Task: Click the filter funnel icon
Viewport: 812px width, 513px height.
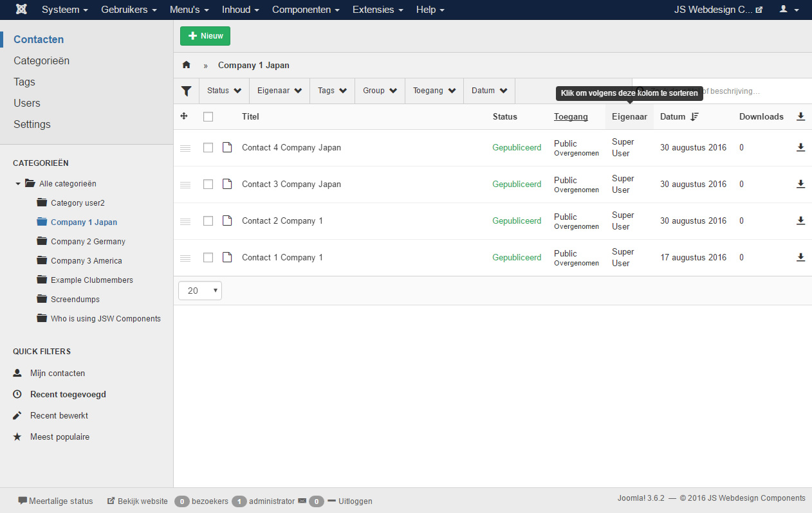Action: click(x=187, y=91)
